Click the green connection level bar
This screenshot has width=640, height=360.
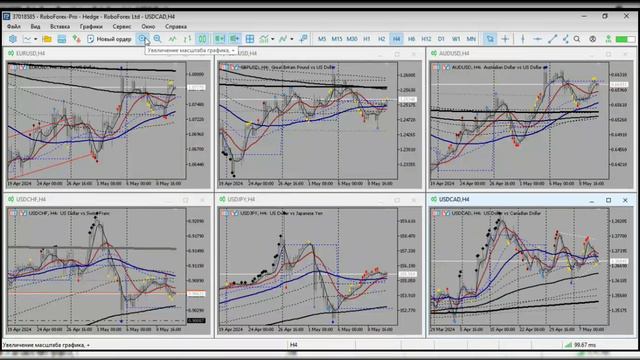pyautogui.click(x=625, y=39)
